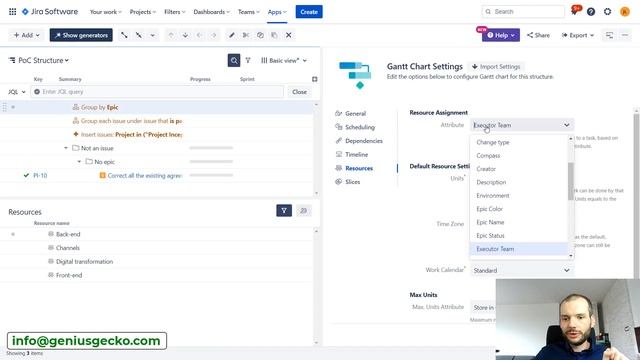
Task: Click the move up arrow
Action: click(x=171, y=35)
